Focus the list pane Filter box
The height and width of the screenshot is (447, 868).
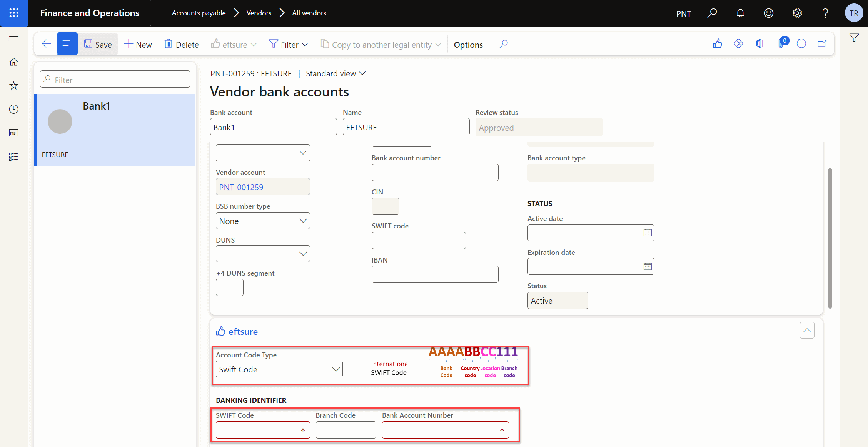point(115,79)
